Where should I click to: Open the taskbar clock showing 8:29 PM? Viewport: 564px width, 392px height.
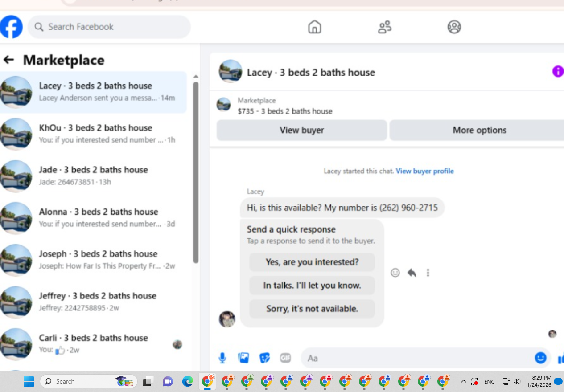539,381
